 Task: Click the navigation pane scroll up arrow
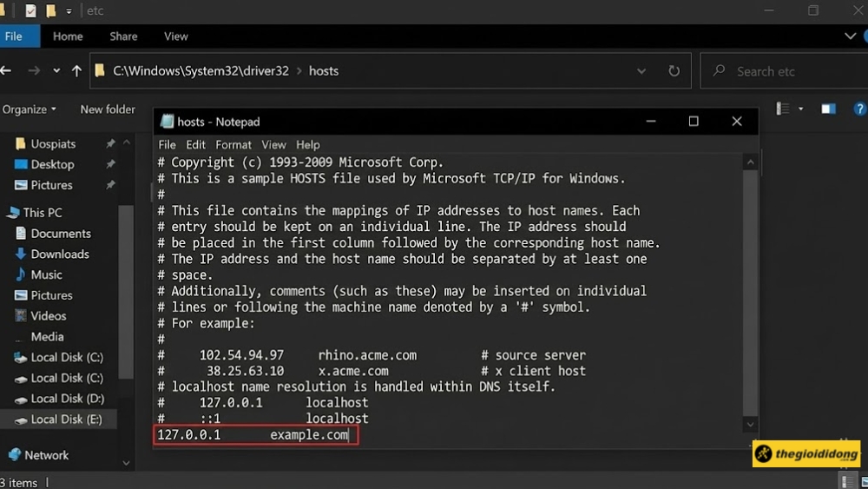point(126,143)
